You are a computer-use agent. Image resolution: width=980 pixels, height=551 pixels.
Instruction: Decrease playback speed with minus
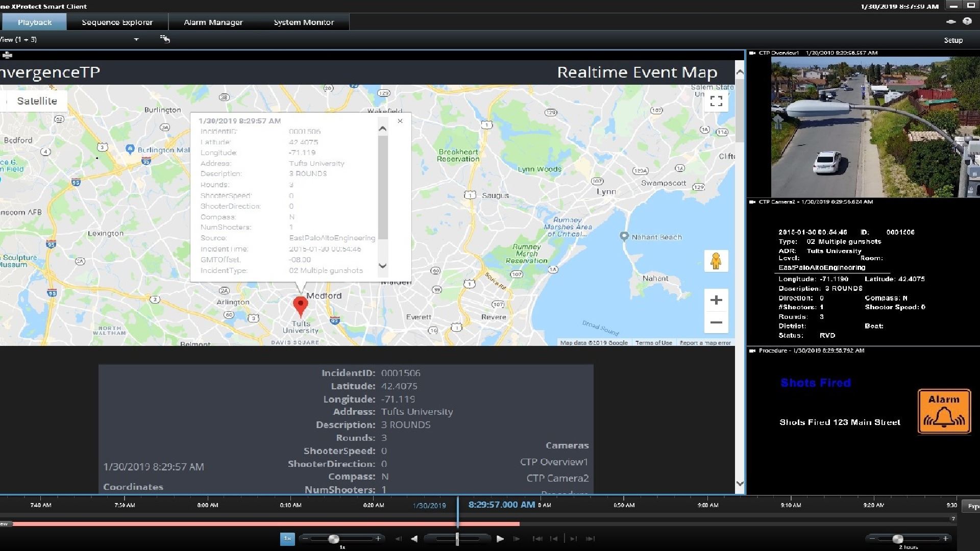coord(305,538)
